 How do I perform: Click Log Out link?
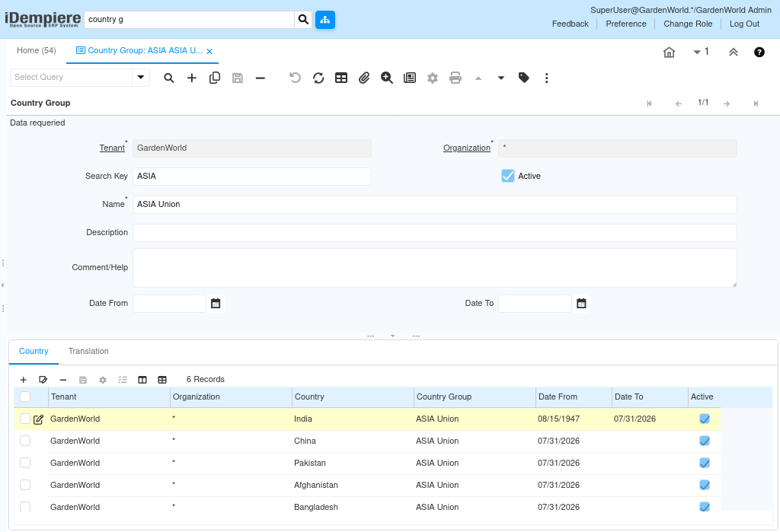[x=744, y=24]
